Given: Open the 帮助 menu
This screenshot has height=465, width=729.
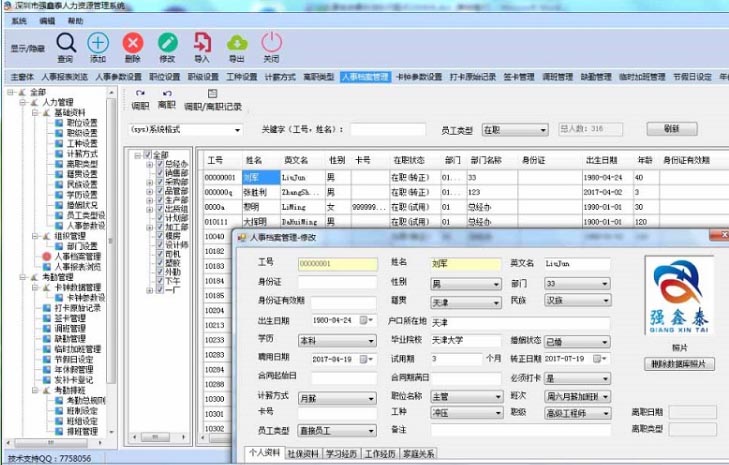Looking at the screenshot, I should click(x=75, y=20).
